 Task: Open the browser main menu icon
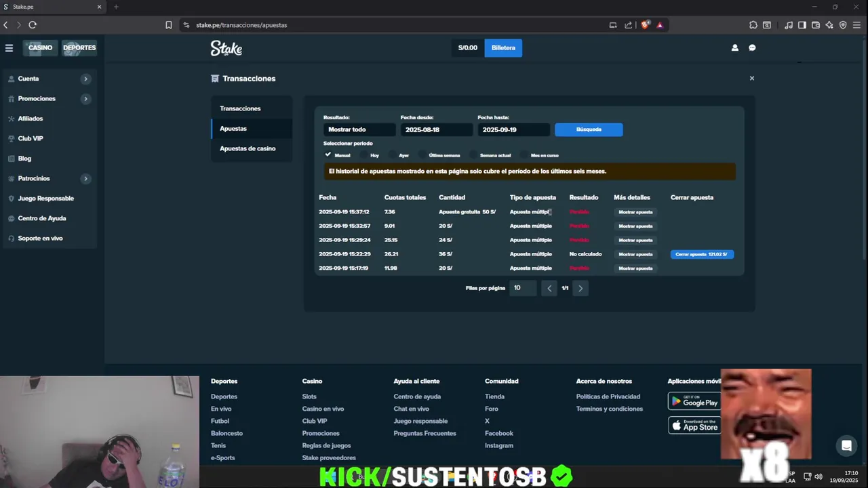(857, 25)
